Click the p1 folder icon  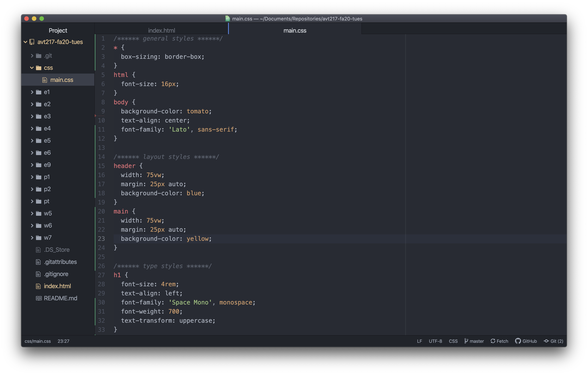click(x=39, y=177)
